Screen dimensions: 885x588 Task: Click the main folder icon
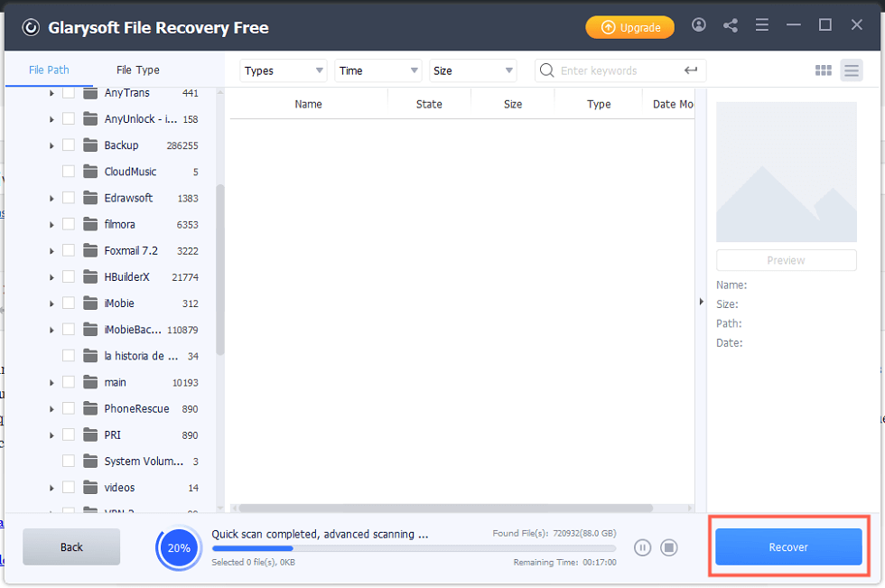(90, 383)
